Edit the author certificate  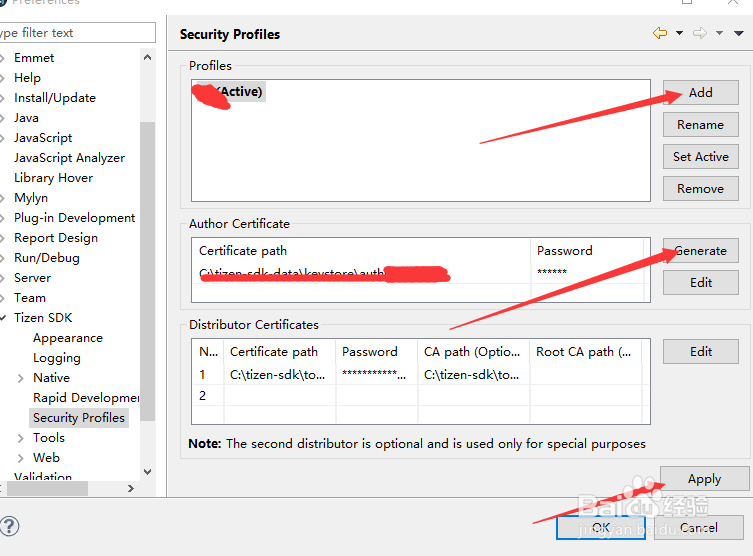pyautogui.click(x=701, y=282)
